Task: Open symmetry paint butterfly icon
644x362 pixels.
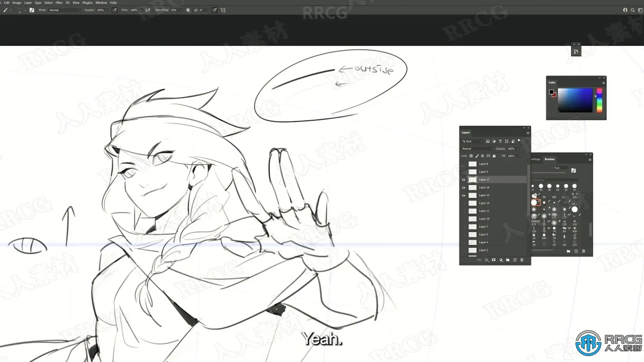Action: (x=223, y=10)
